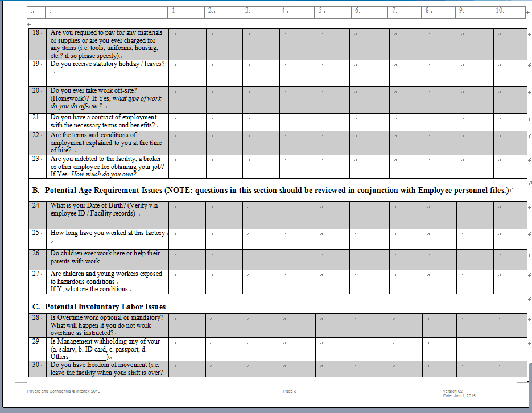Viewport: 532px width, 413px height.
Task: Click the question about statutory holiday / leaves
Action: [107, 64]
